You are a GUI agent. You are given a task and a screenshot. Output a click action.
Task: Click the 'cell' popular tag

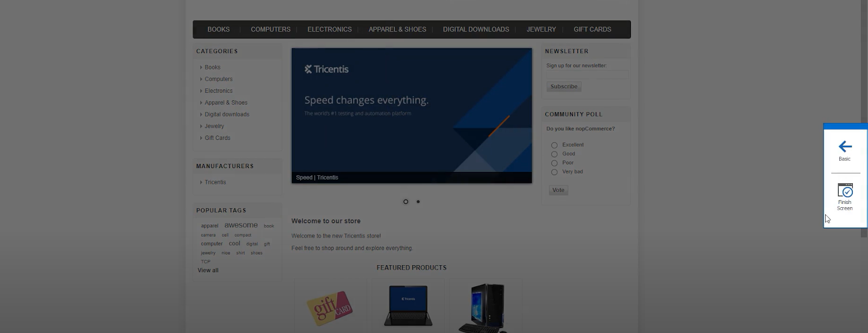[x=225, y=235]
